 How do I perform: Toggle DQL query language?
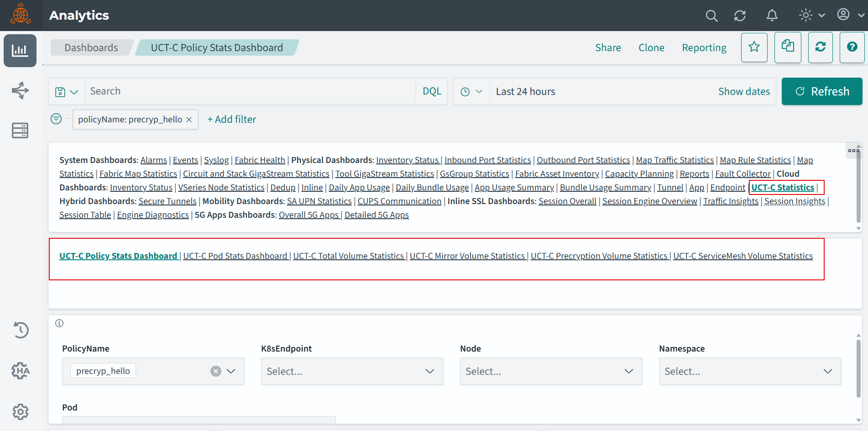tap(432, 91)
